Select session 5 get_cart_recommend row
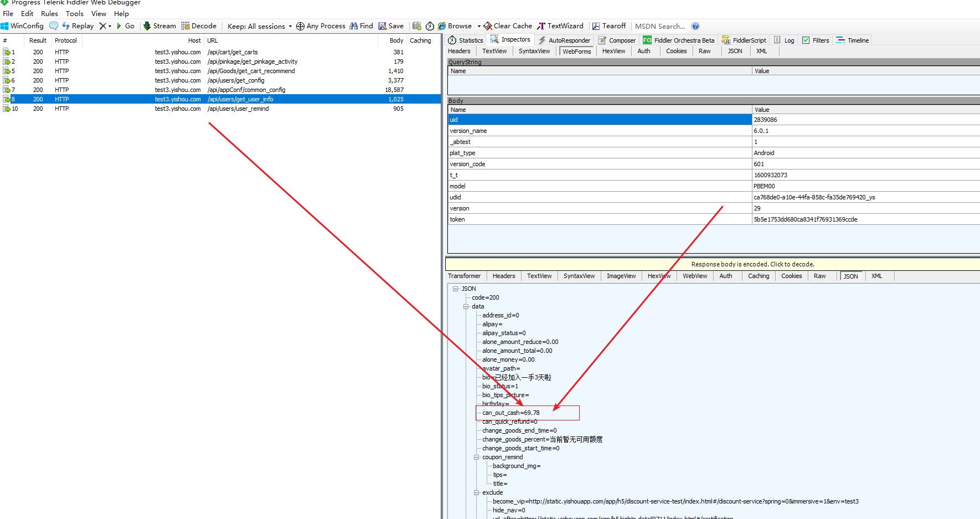 click(x=220, y=71)
